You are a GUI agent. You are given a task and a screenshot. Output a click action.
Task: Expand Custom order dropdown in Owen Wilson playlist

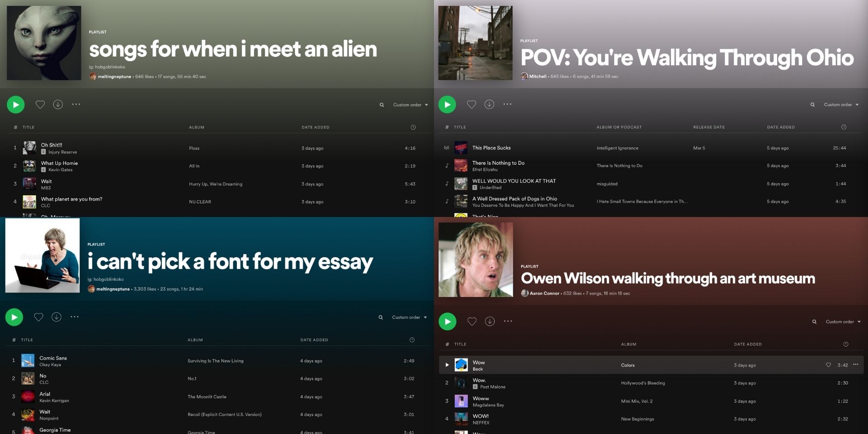[843, 322]
